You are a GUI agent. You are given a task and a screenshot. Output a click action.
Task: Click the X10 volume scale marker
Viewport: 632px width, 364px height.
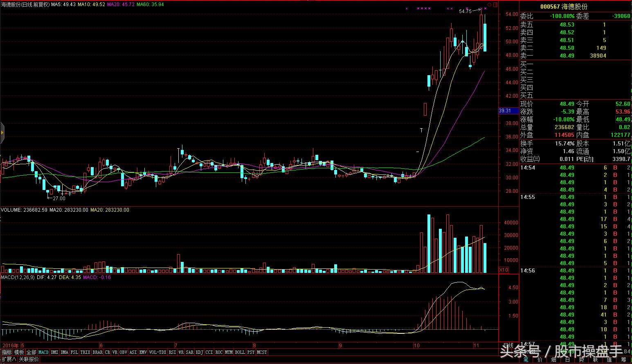click(504, 270)
